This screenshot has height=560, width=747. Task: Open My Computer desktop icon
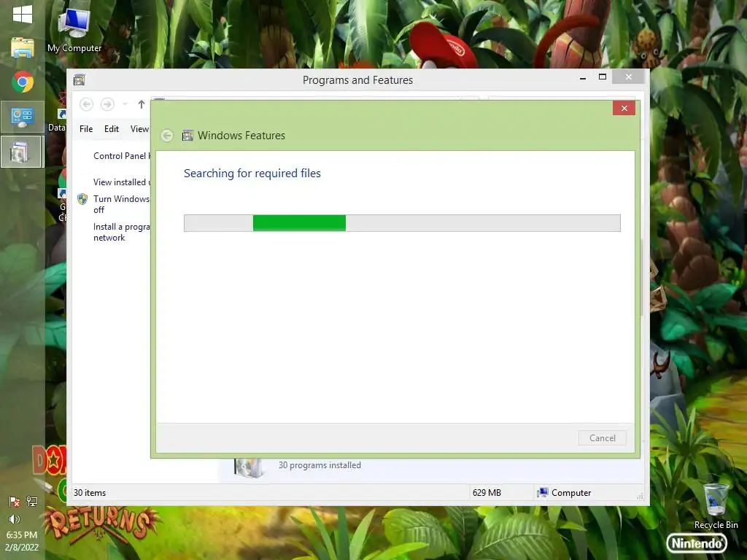pyautogui.click(x=74, y=29)
